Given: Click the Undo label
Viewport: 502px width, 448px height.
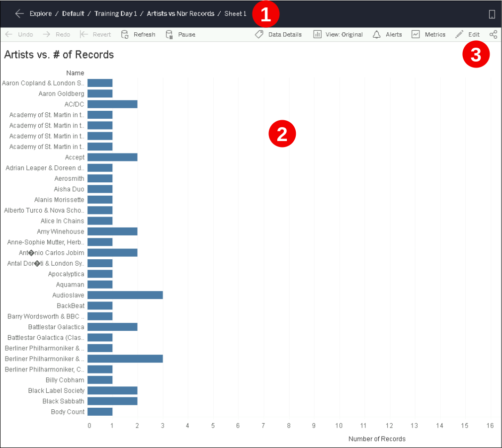Looking at the screenshot, I should pyautogui.click(x=25, y=35).
